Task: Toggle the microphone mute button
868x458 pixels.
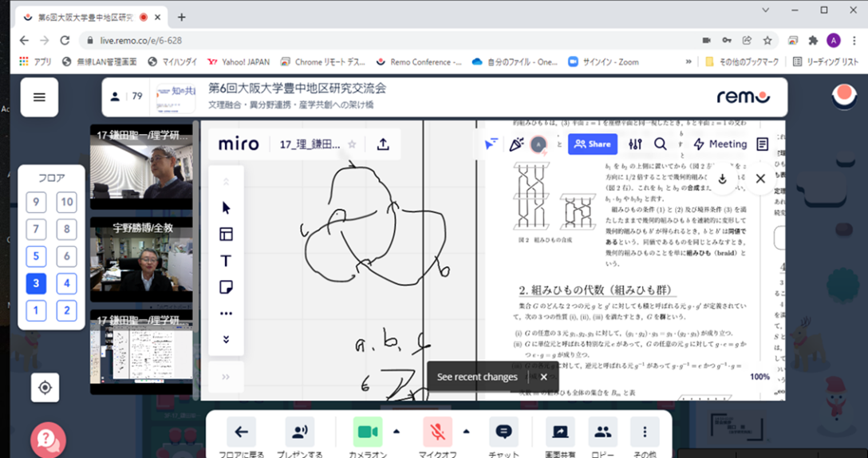Action: point(437,432)
